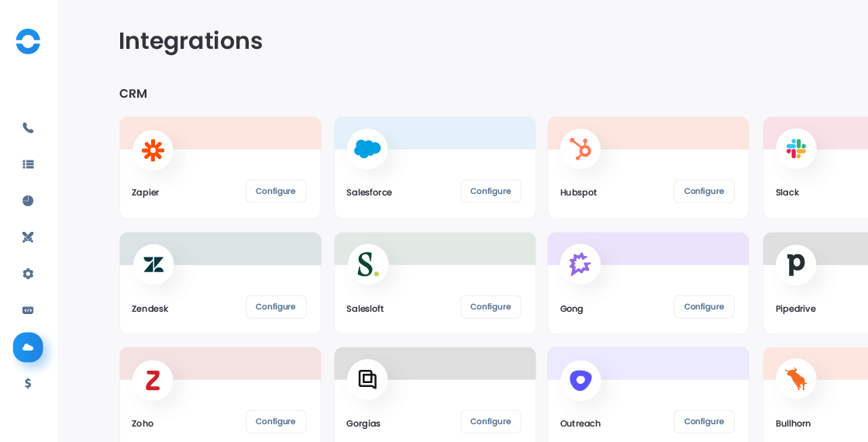Click the Pipedrive logo icon
The height and width of the screenshot is (442, 868).
click(796, 264)
